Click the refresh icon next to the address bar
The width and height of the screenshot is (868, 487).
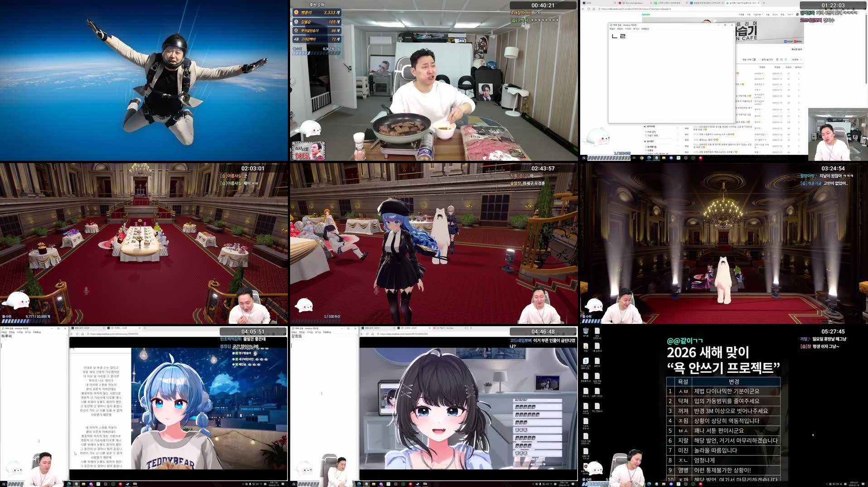(588, 9)
